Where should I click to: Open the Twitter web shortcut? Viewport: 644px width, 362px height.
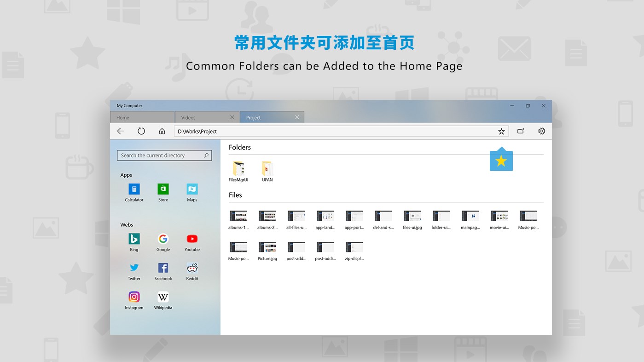134,268
